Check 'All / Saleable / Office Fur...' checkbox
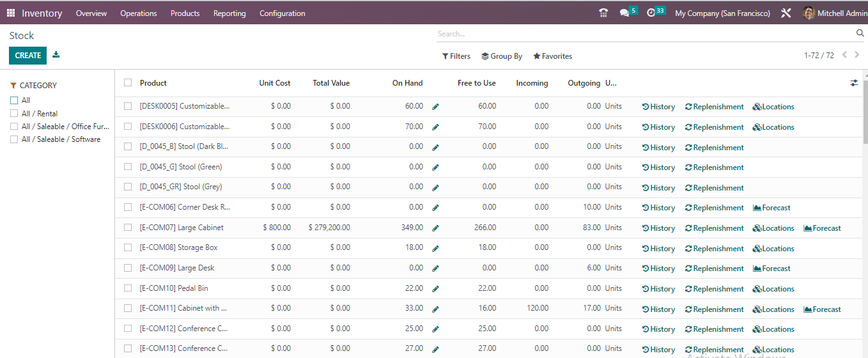The height and width of the screenshot is (358, 868). pyautogui.click(x=14, y=126)
